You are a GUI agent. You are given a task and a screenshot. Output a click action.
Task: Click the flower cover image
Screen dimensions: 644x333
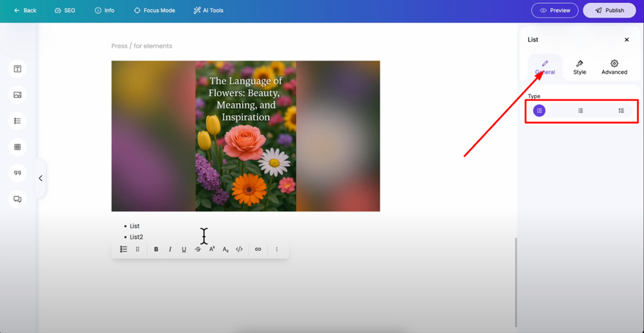[245, 136]
